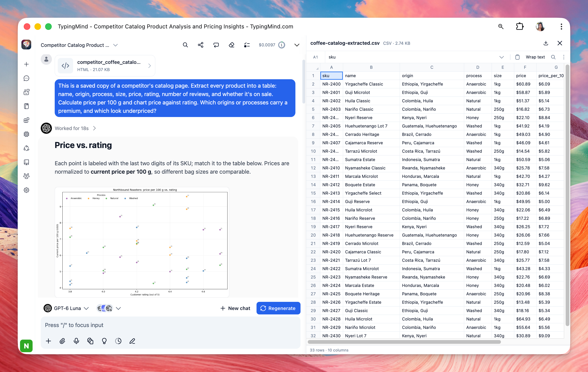The height and width of the screenshot is (372, 588).
Task: Search within the chat conversation
Action: coord(185,45)
